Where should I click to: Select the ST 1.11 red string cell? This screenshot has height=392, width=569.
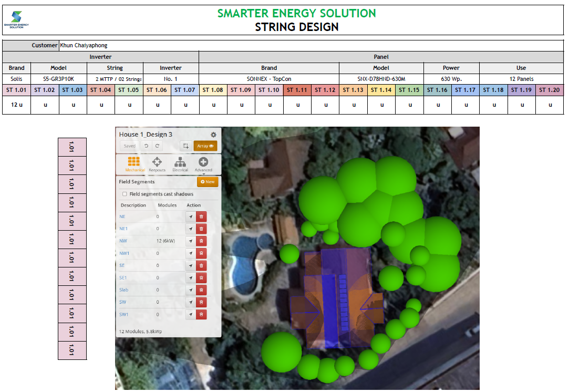[x=297, y=90]
